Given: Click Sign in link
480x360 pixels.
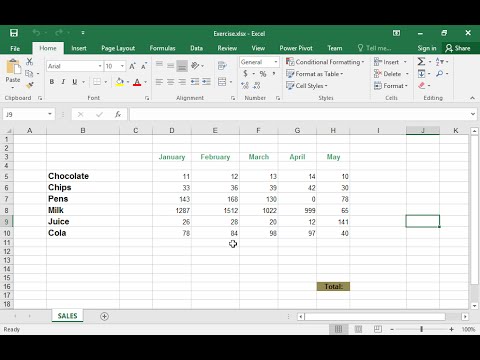Looking at the screenshot, I should [x=427, y=48].
